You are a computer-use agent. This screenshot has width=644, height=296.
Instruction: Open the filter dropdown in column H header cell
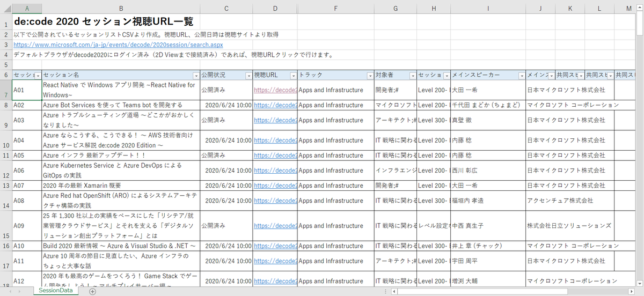pyautogui.click(x=445, y=76)
